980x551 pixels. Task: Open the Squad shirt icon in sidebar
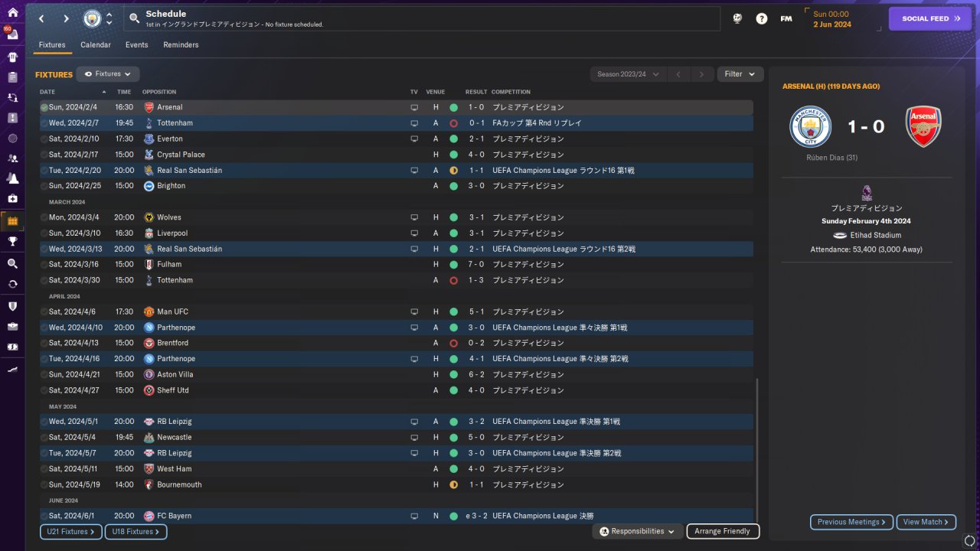[x=12, y=57]
